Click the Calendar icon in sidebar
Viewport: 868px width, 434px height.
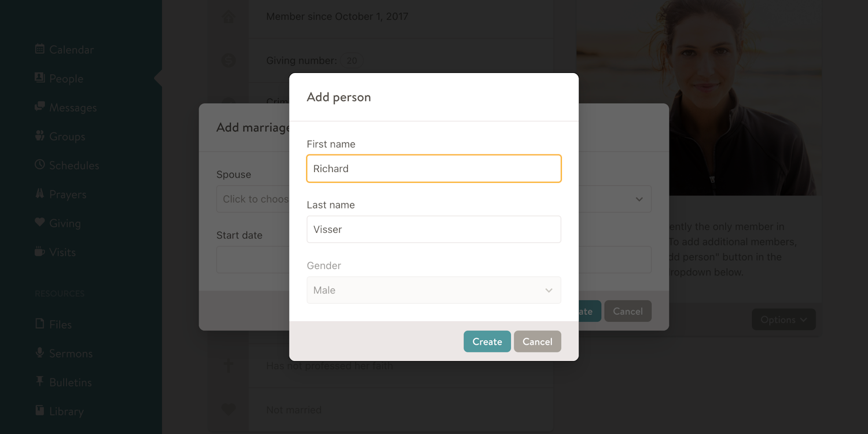(39, 49)
